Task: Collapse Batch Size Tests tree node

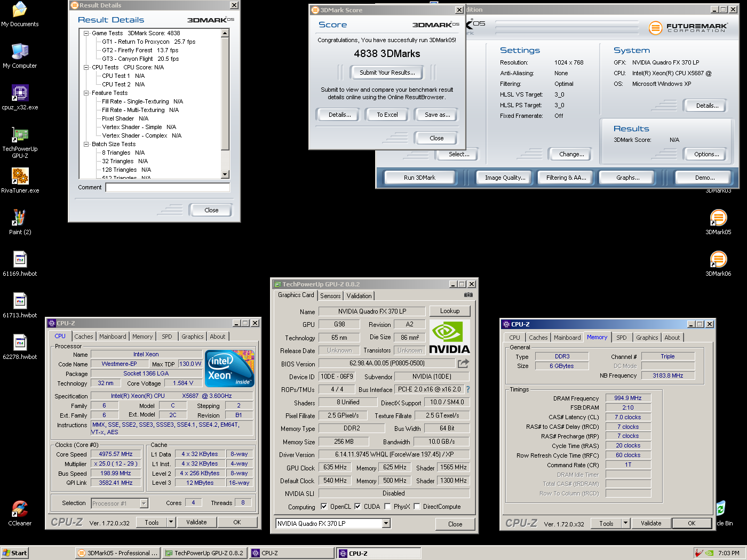Action: [x=86, y=144]
